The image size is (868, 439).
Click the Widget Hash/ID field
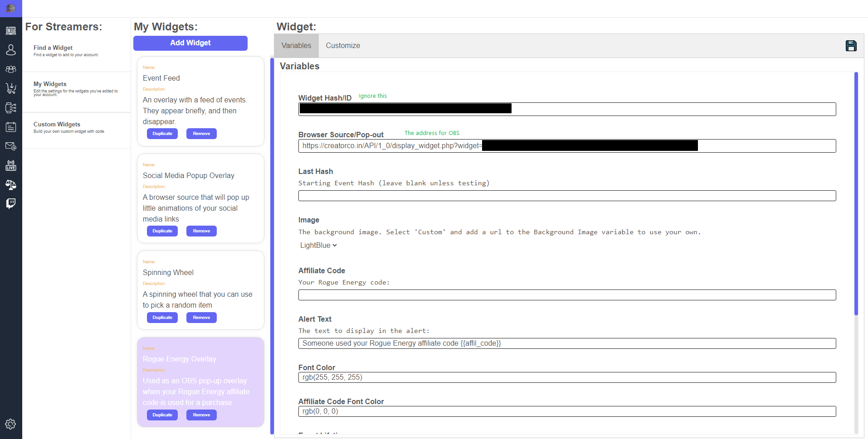(x=567, y=109)
